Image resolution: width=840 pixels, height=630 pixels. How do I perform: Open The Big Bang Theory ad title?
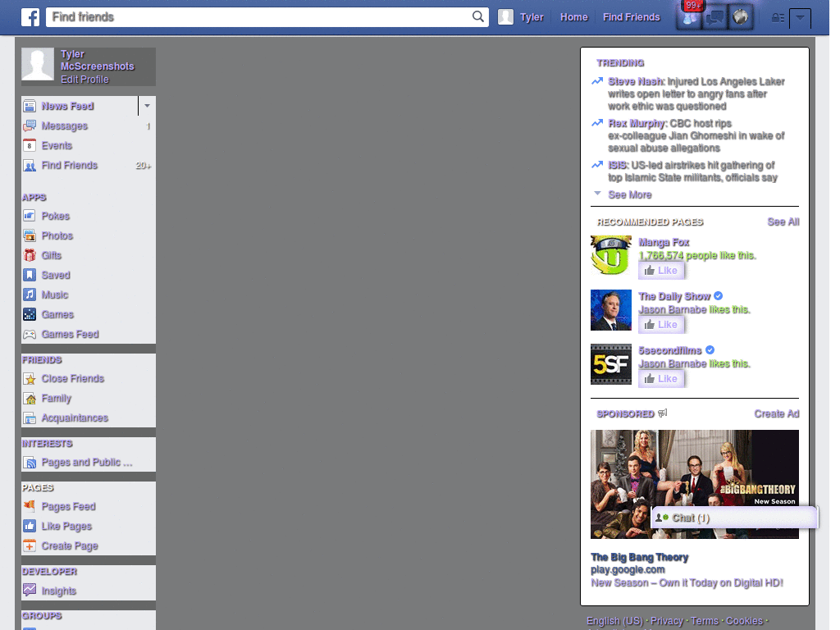click(639, 557)
